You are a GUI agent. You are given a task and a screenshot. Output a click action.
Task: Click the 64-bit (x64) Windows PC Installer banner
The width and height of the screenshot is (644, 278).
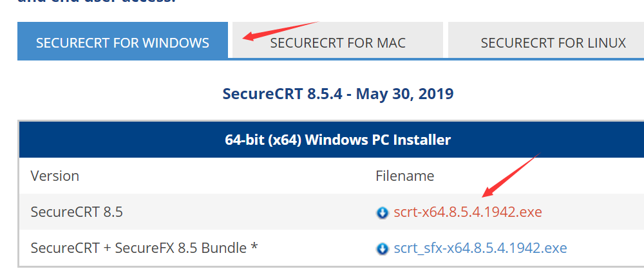coord(332,140)
